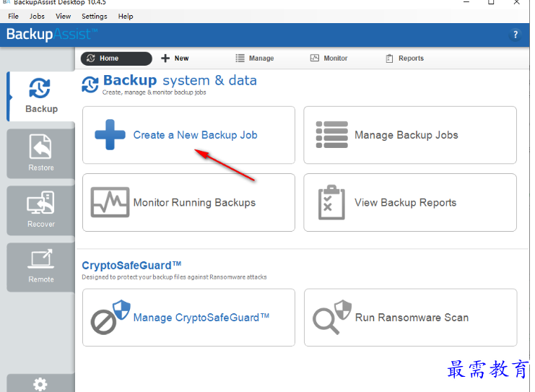This screenshot has width=535, height=392.
Task: Select the Home tab
Action: point(116,58)
